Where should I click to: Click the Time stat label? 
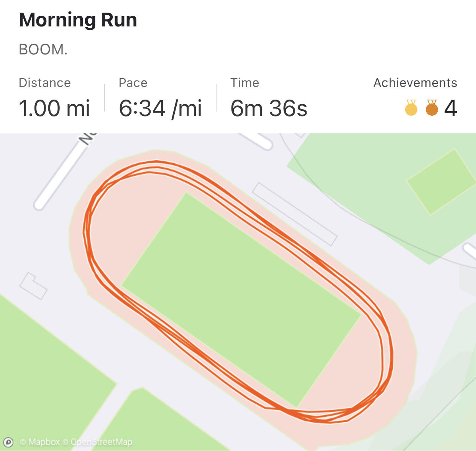[245, 83]
